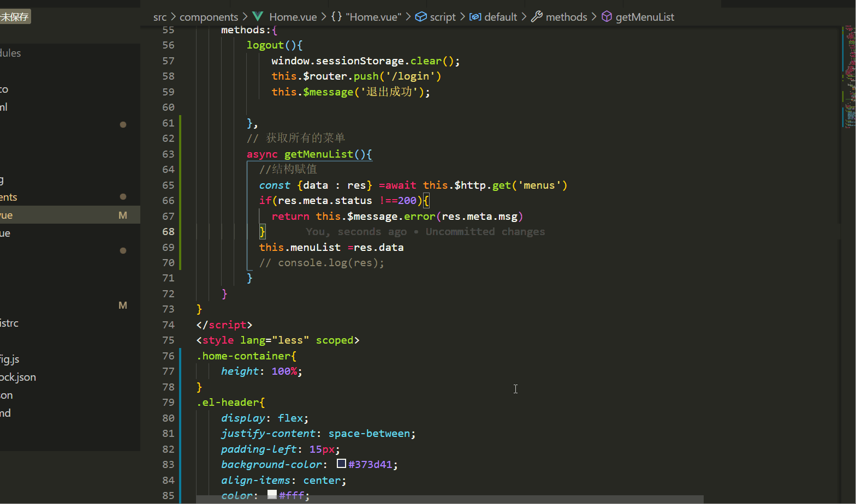Click the 'menus' string on line 65

pyautogui.click(x=539, y=185)
